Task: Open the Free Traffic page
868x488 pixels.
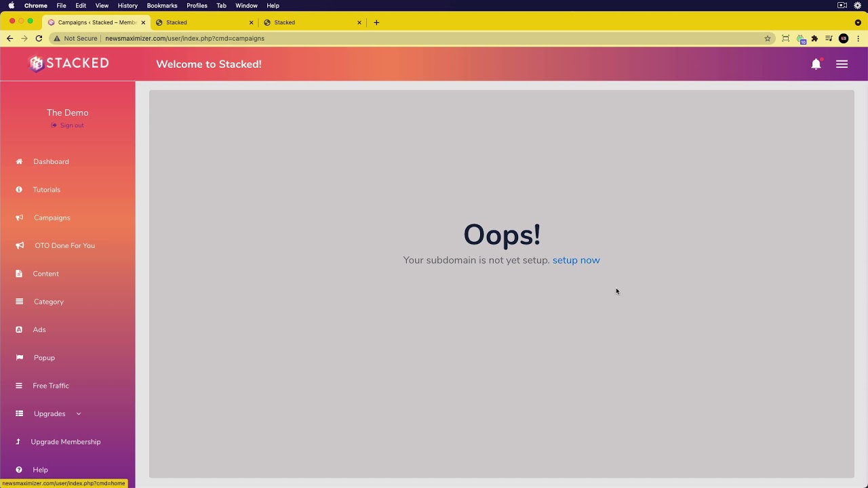Action: pyautogui.click(x=51, y=386)
